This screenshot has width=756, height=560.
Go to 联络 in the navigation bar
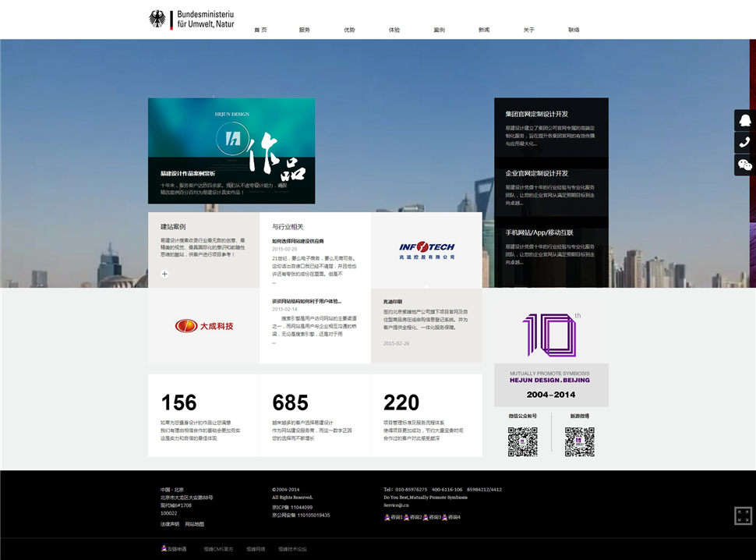click(x=574, y=30)
